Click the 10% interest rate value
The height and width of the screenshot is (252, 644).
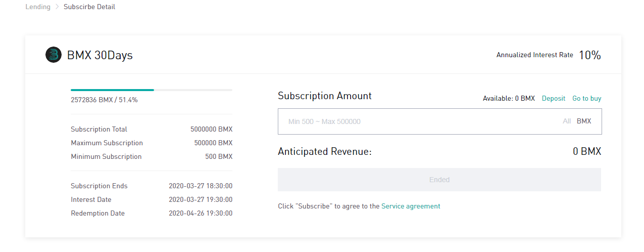[589, 55]
